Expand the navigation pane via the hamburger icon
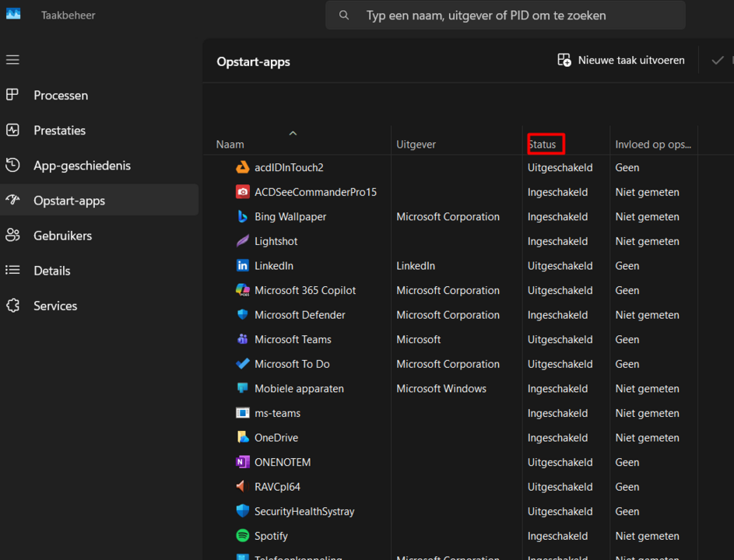This screenshot has height=560, width=734. click(x=12, y=59)
